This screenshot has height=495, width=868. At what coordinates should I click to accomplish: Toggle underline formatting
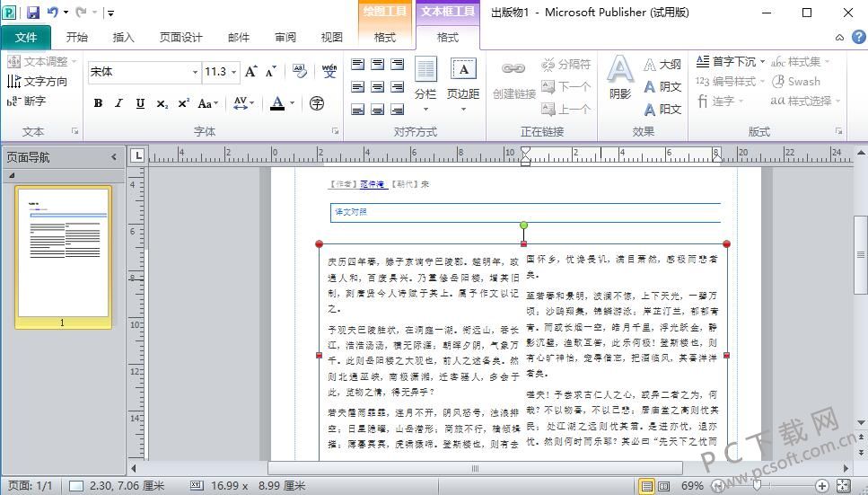coord(140,103)
